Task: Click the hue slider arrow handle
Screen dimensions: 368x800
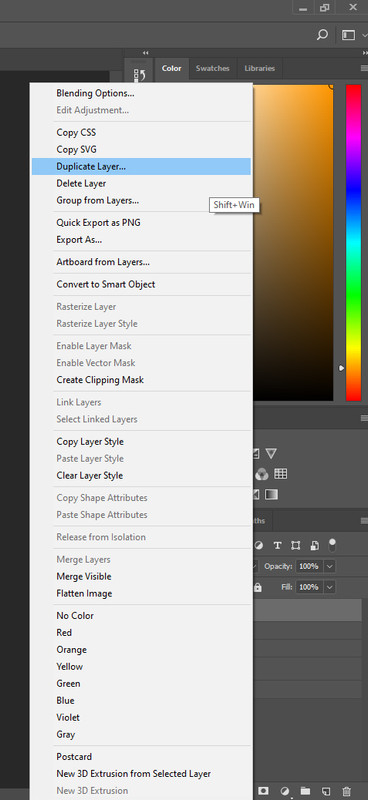Action: pos(341,368)
